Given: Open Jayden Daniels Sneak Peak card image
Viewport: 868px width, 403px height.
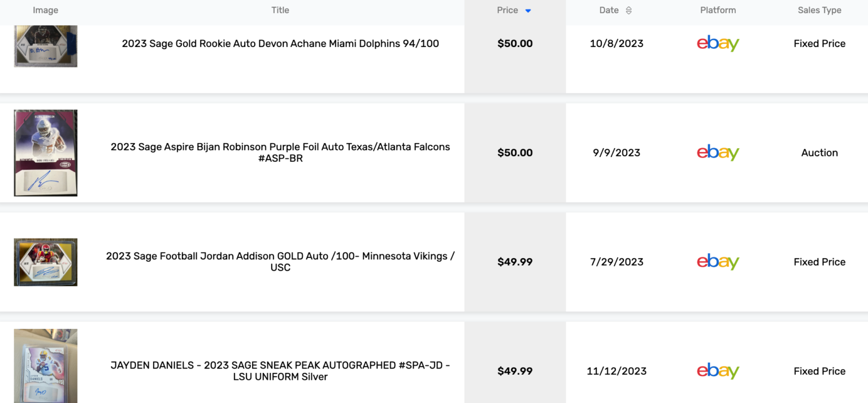Looking at the screenshot, I should click(x=46, y=366).
